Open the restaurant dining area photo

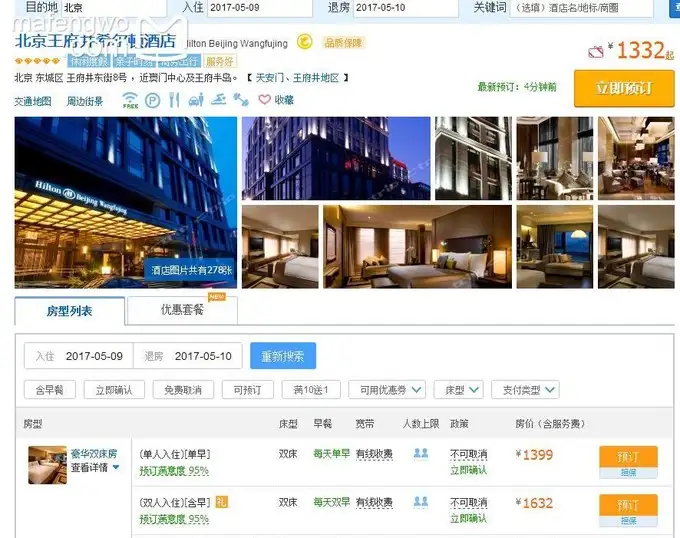tap(636, 158)
